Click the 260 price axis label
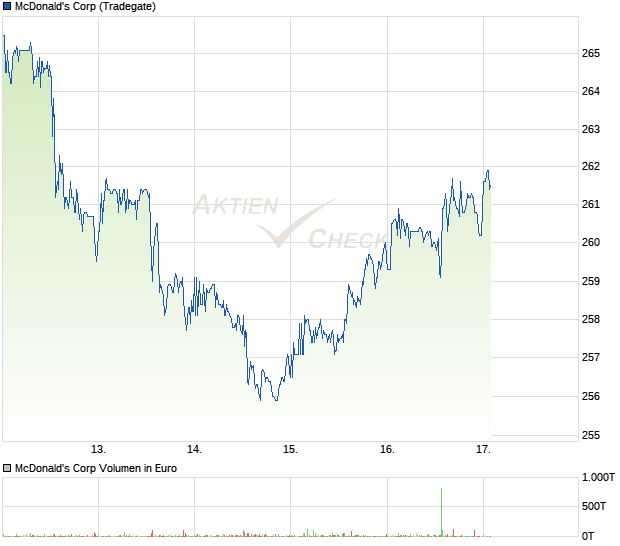 click(x=591, y=242)
